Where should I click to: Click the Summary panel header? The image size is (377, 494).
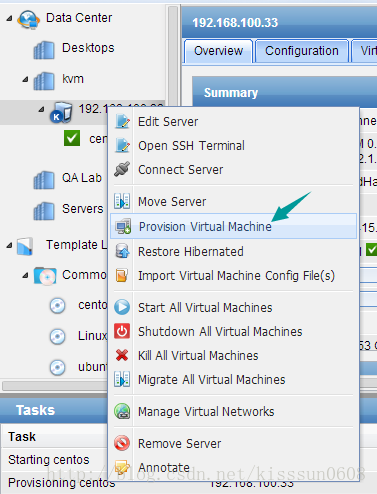(x=285, y=92)
